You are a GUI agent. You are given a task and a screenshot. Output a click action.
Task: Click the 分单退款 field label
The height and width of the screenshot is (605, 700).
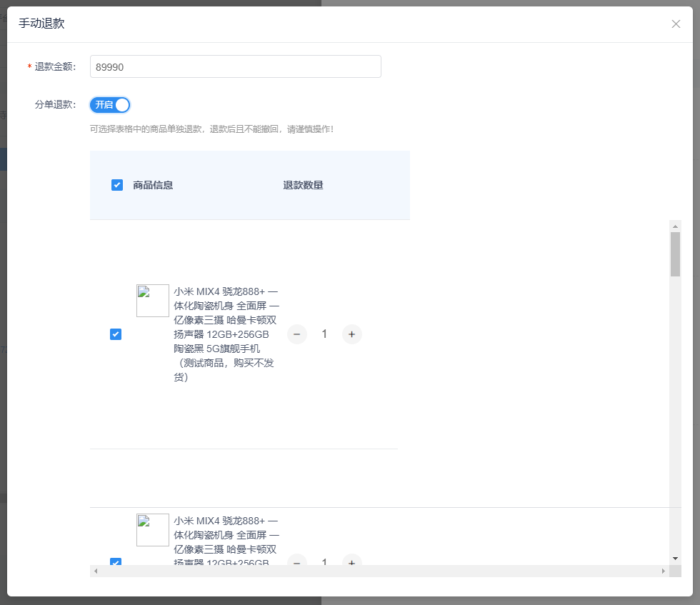tap(56, 104)
